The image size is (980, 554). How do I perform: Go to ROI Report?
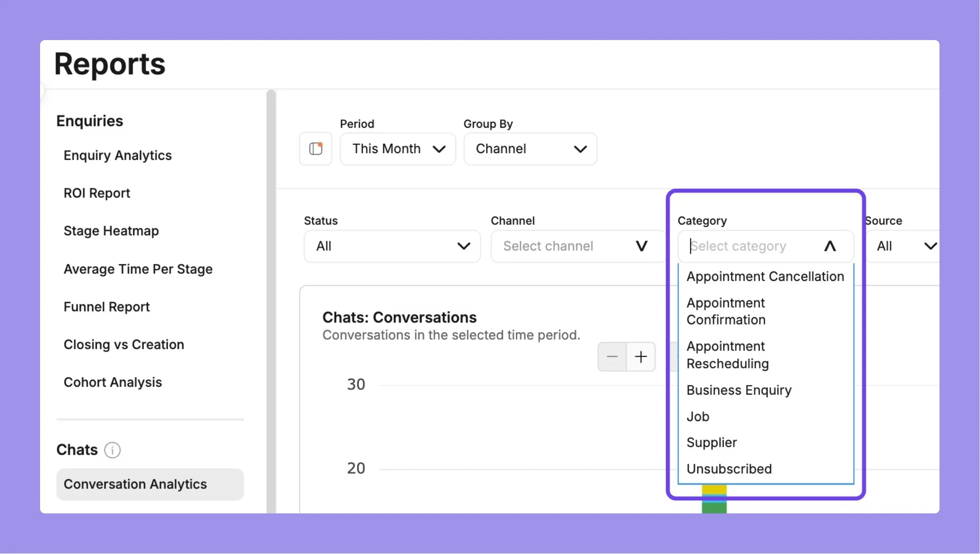point(97,193)
